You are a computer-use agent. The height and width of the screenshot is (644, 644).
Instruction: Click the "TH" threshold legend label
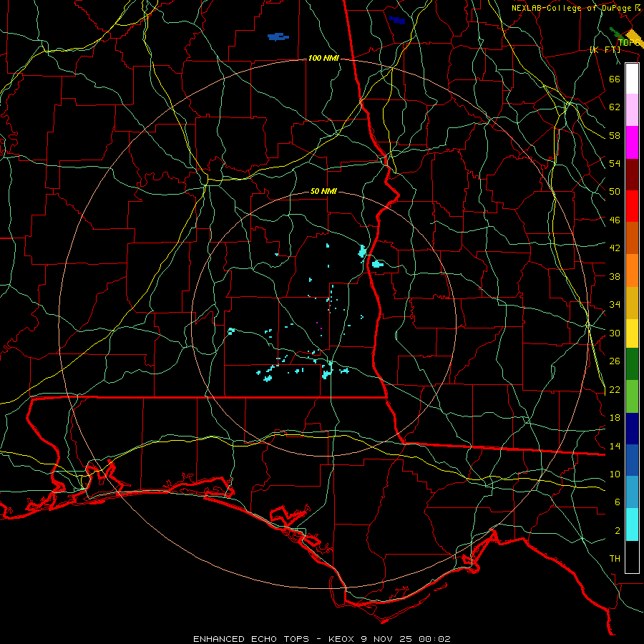(615, 559)
